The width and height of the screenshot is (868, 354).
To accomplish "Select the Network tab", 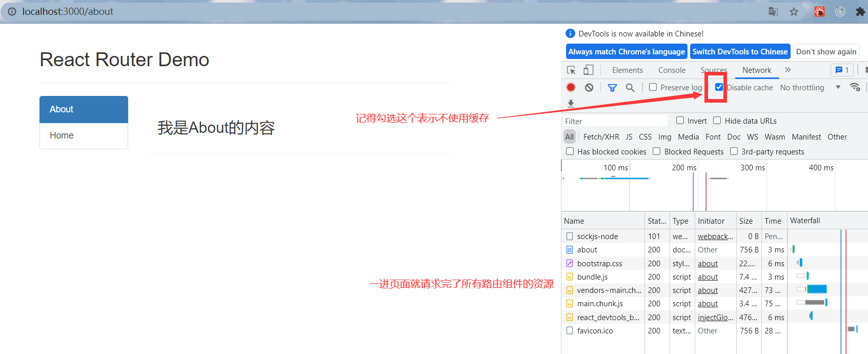I will (757, 70).
